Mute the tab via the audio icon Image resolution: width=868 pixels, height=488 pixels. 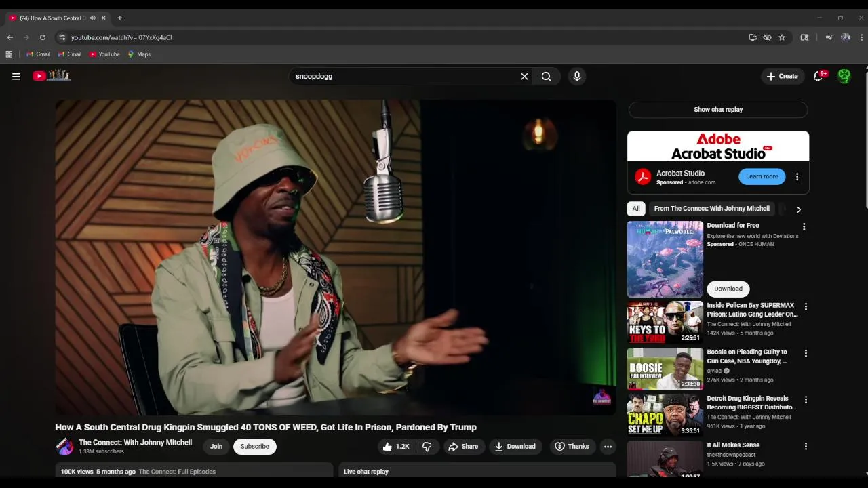pos(92,18)
